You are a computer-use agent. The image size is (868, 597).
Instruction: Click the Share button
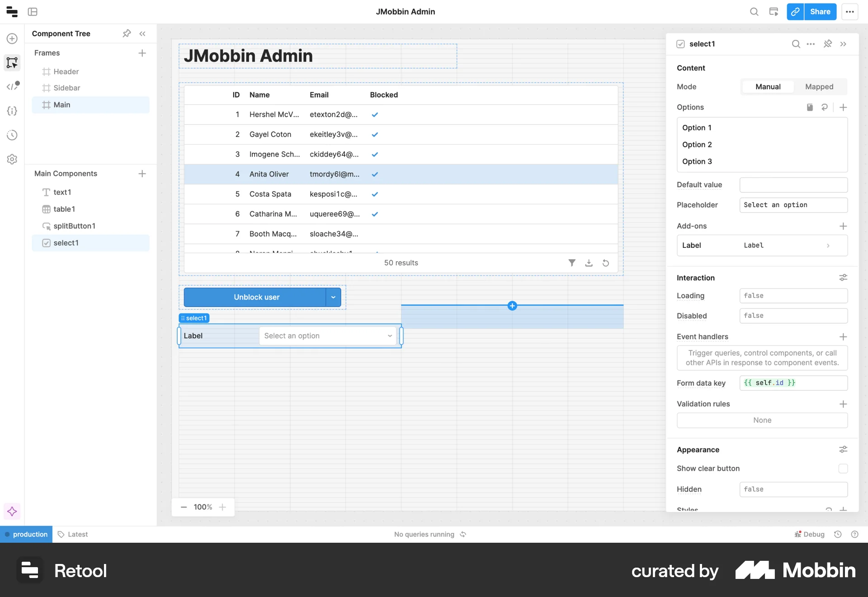click(821, 12)
